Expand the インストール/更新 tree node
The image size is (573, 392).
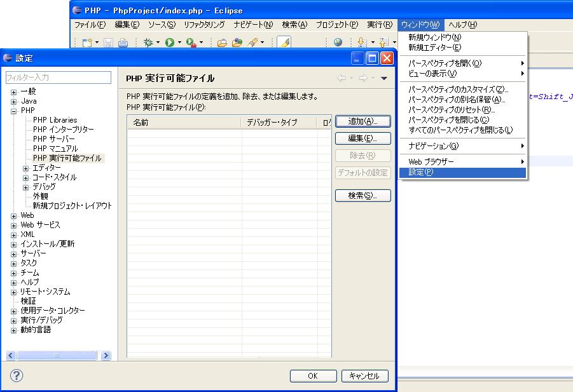tap(13, 245)
